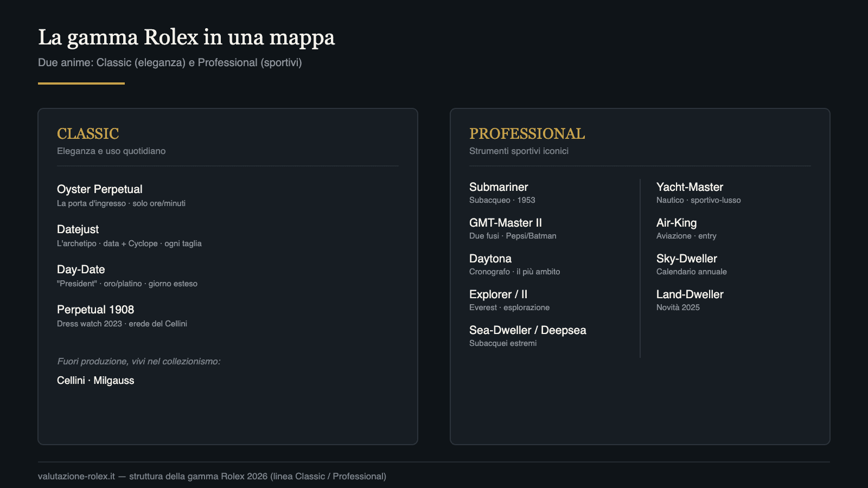Select the description "L'archetipo · data + Cyclope · ogni taglia"
The image size is (868, 488).
[x=129, y=243]
